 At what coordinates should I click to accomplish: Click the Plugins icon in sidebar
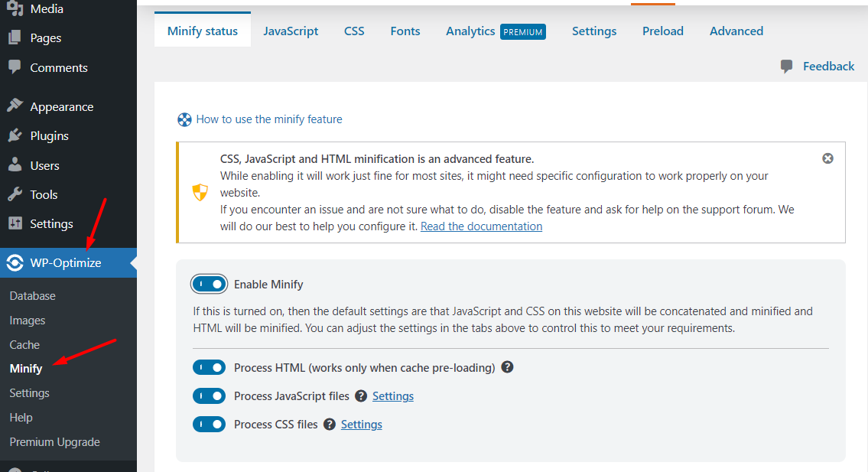pyautogui.click(x=15, y=136)
